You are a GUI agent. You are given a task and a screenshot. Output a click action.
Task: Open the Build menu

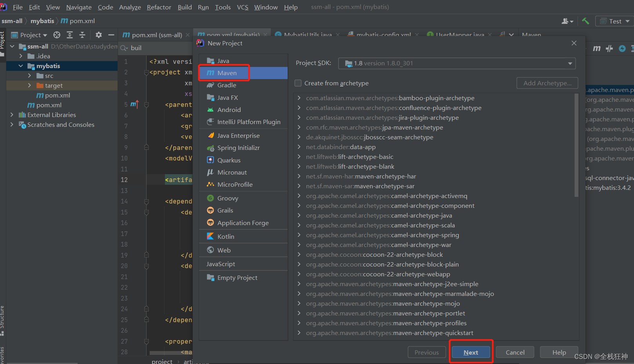tap(185, 7)
